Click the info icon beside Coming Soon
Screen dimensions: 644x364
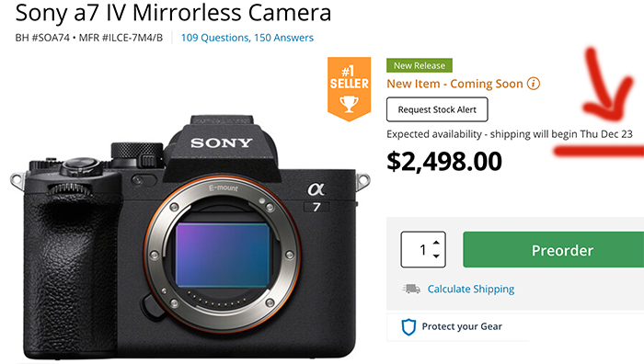click(x=533, y=84)
